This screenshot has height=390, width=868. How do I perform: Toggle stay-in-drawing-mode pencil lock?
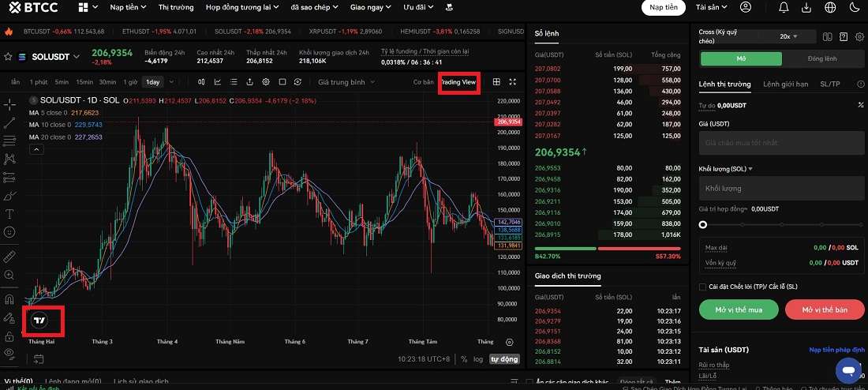pos(9,318)
